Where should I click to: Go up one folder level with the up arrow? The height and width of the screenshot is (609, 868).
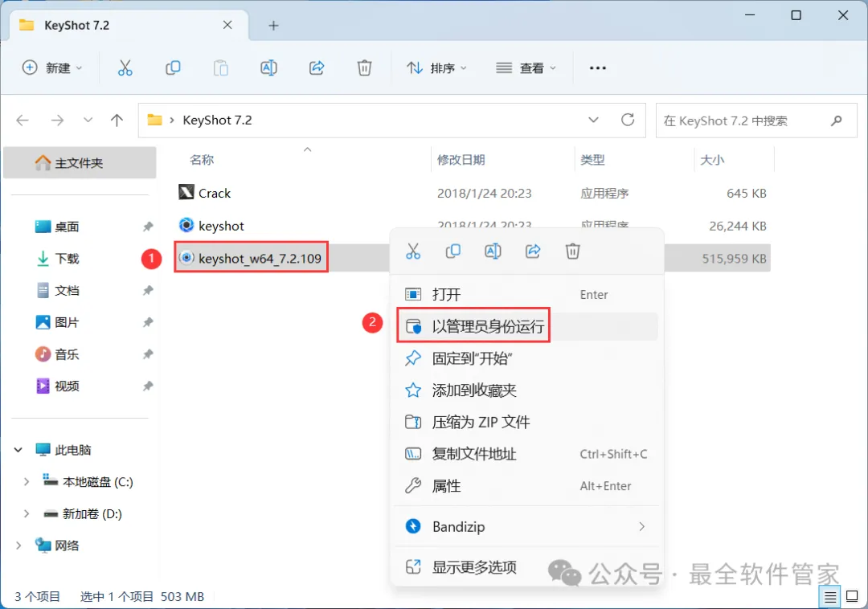point(117,120)
